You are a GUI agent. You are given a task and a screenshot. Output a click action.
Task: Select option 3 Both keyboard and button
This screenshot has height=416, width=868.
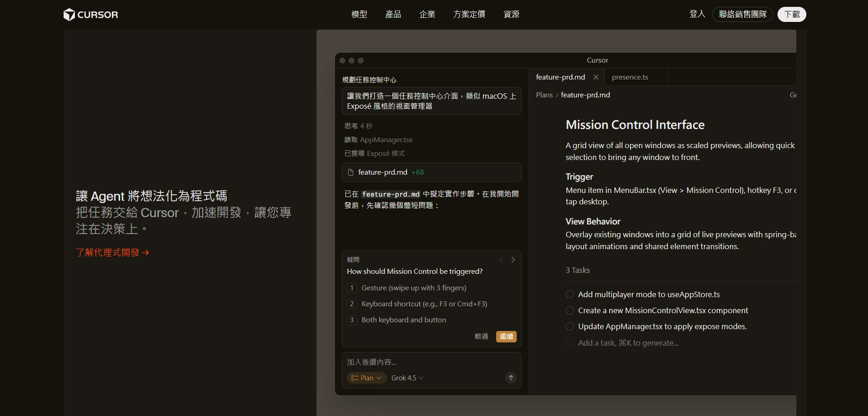tap(397, 320)
